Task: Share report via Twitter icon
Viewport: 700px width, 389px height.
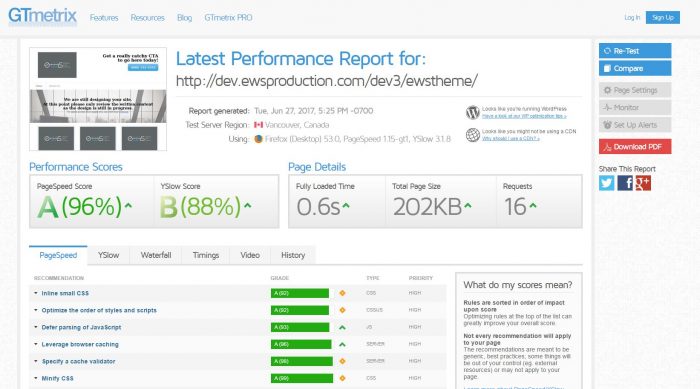Action: 606,183
